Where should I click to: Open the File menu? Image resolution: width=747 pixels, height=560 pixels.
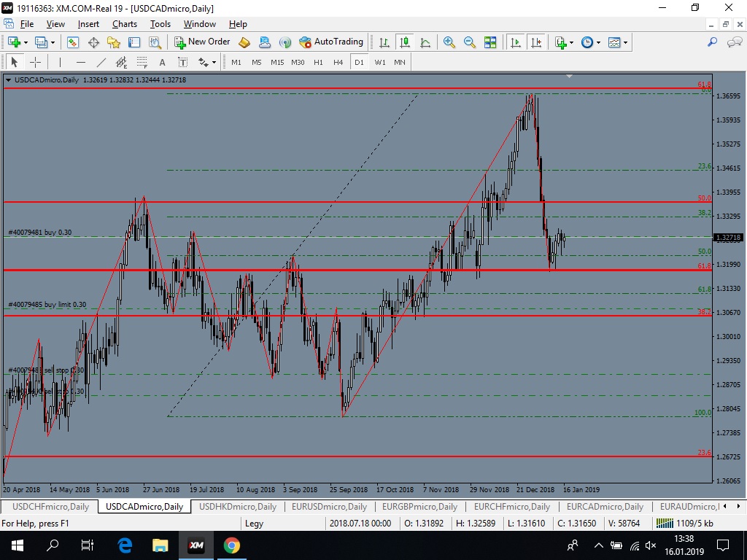26,24
